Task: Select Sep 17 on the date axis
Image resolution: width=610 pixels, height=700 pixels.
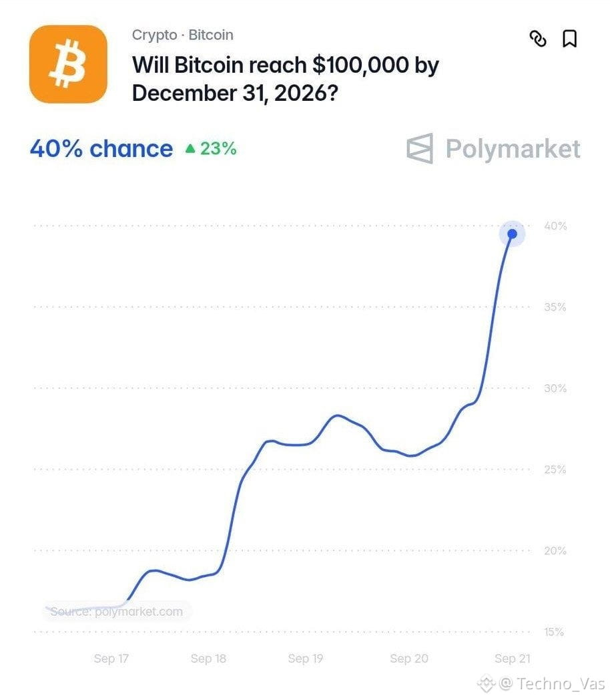Action: [x=111, y=658]
